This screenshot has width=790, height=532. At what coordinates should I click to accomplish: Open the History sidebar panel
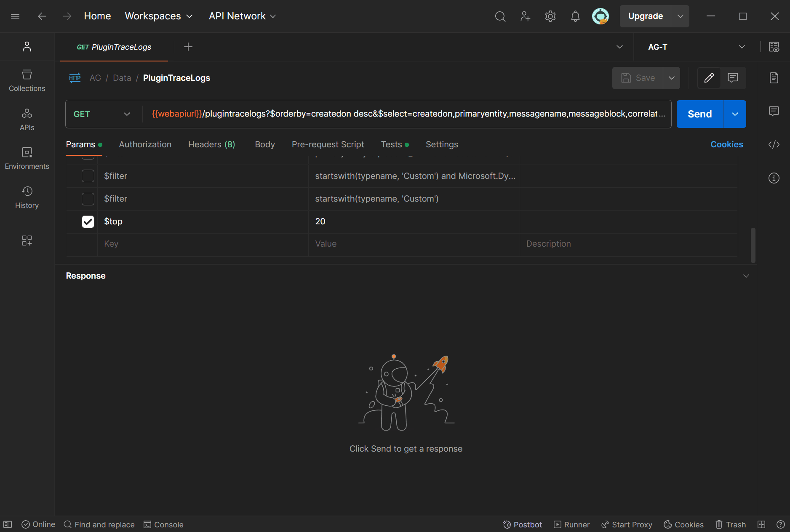pos(27,197)
